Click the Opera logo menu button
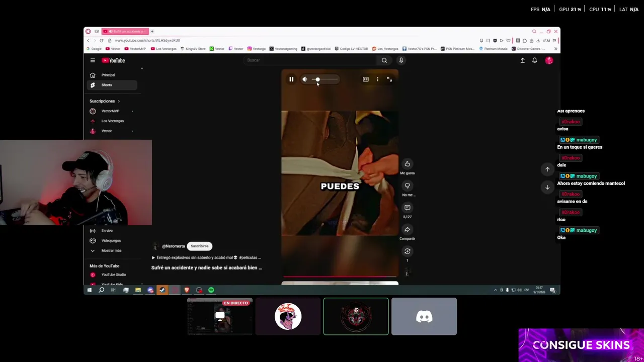 (x=88, y=31)
